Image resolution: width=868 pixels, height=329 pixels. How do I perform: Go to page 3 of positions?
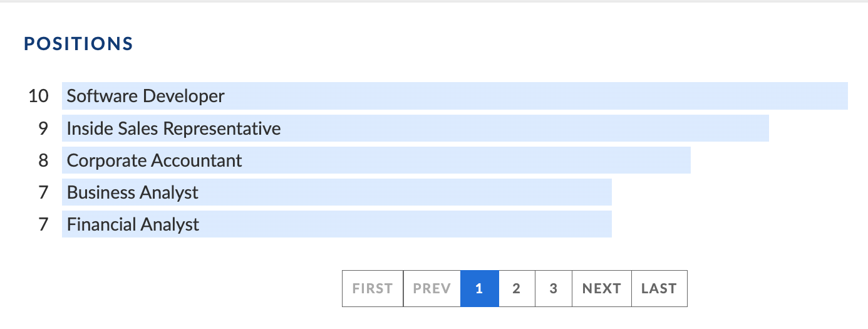(x=554, y=288)
